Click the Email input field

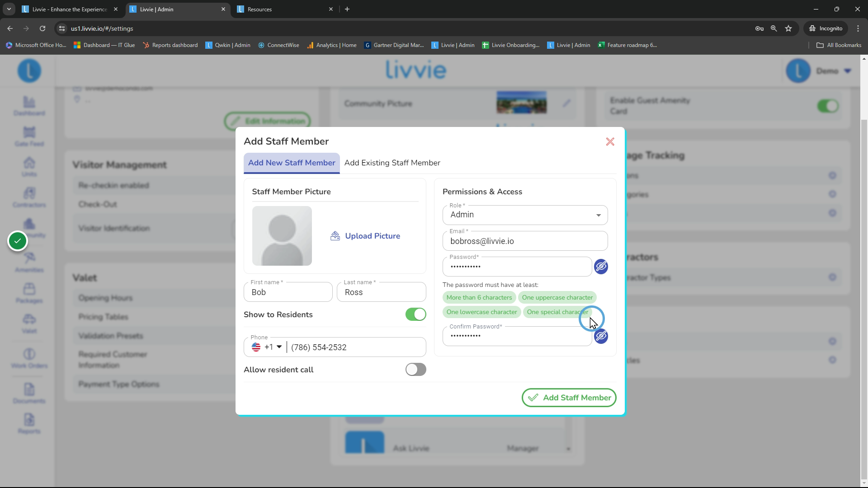click(x=525, y=241)
